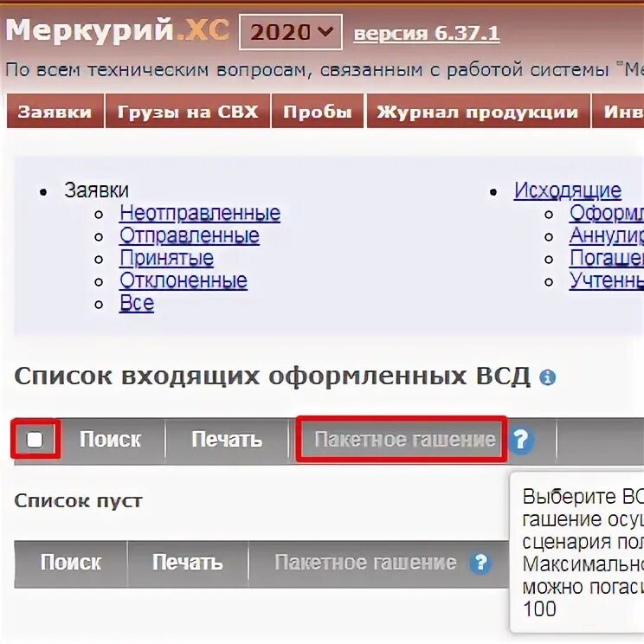Click the info icon next to list heading
The width and height of the screenshot is (644, 644).
pos(547,377)
